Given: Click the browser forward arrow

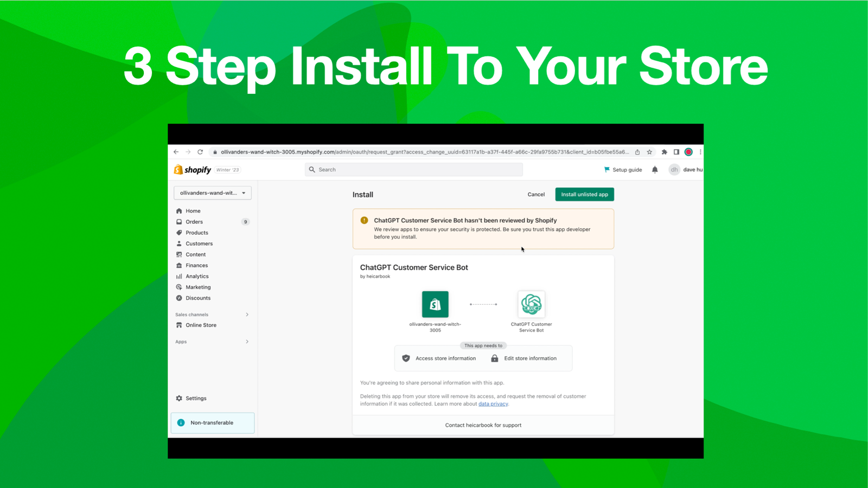Looking at the screenshot, I should [188, 152].
